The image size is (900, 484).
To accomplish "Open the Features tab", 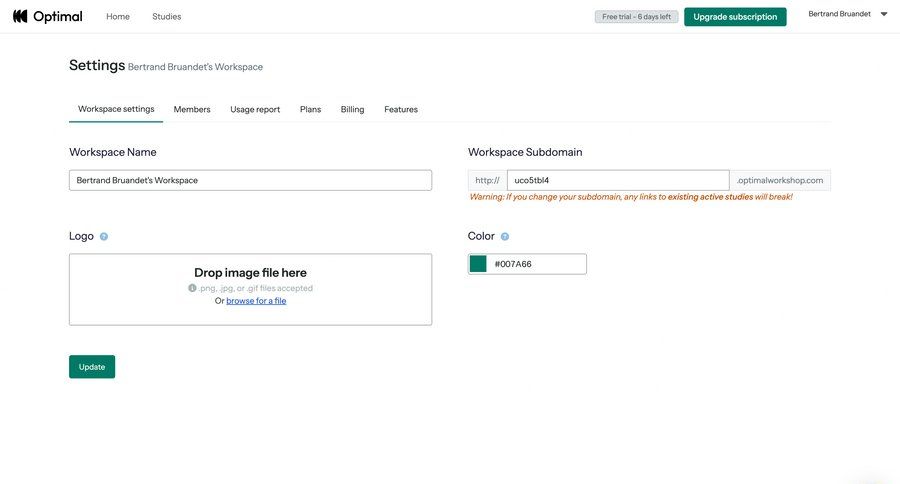I will click(x=401, y=109).
